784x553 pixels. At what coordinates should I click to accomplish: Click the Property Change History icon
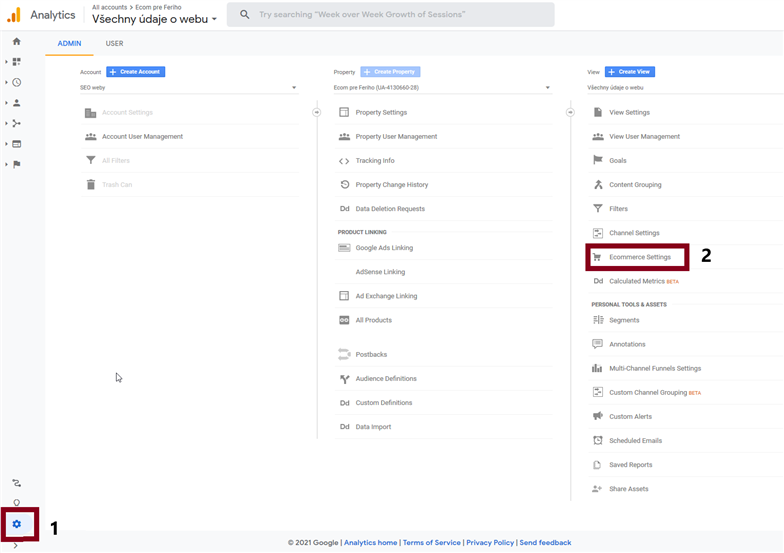344,184
